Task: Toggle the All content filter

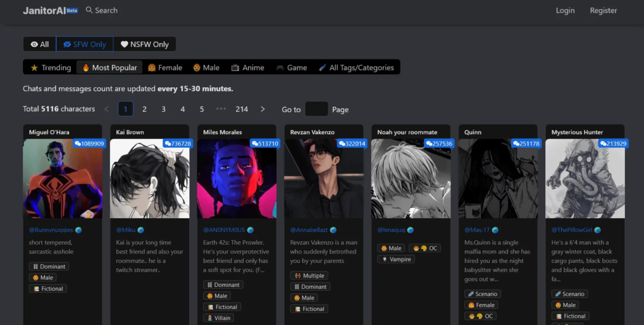Action: (40, 44)
